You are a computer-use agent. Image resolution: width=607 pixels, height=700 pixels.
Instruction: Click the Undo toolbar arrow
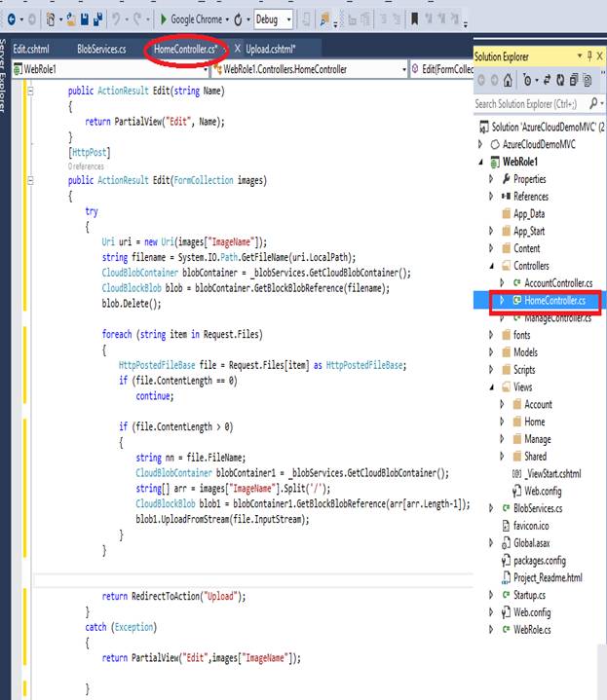click(x=116, y=19)
